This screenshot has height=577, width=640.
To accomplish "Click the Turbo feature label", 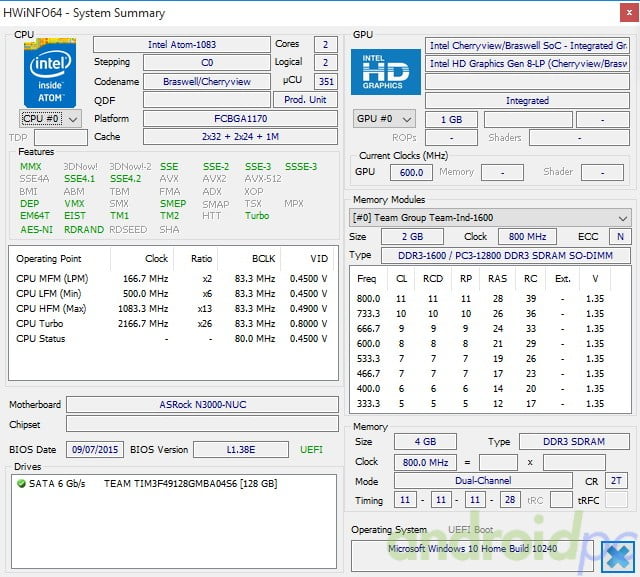I will [257, 215].
